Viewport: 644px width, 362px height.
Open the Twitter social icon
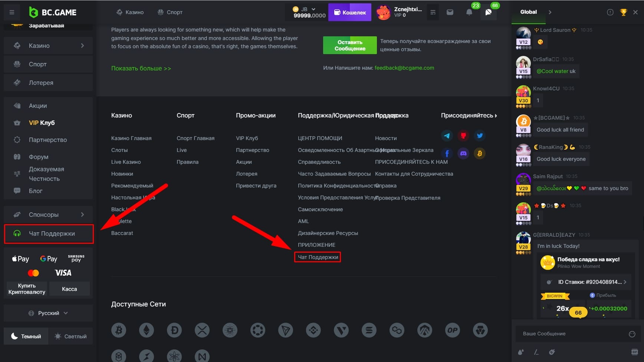tap(480, 136)
